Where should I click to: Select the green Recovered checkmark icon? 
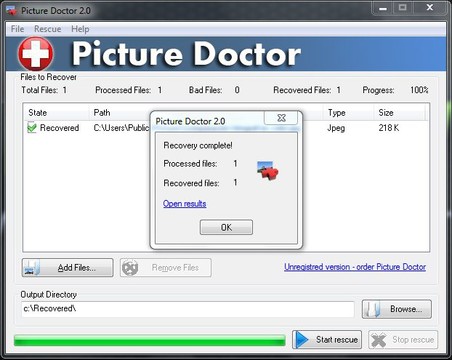(x=32, y=128)
